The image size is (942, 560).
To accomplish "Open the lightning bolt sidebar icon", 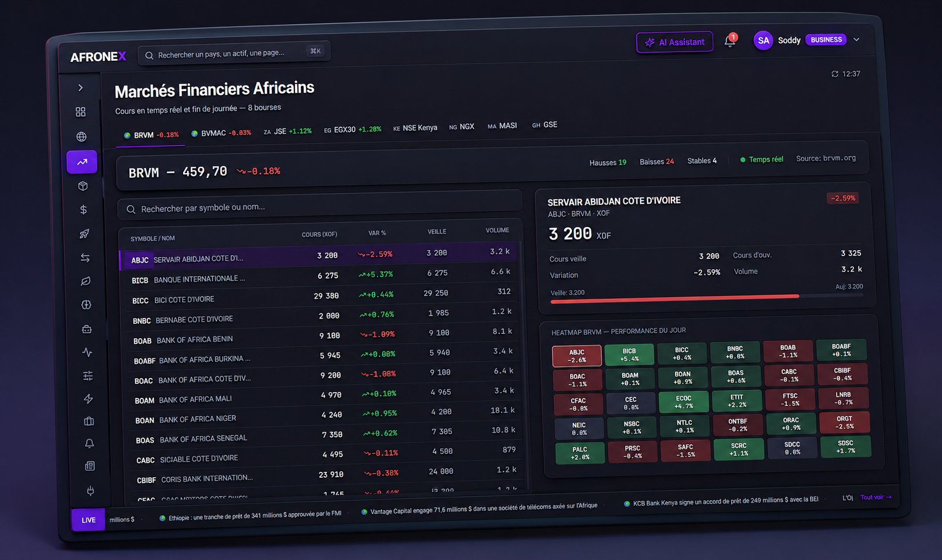I will click(x=88, y=398).
